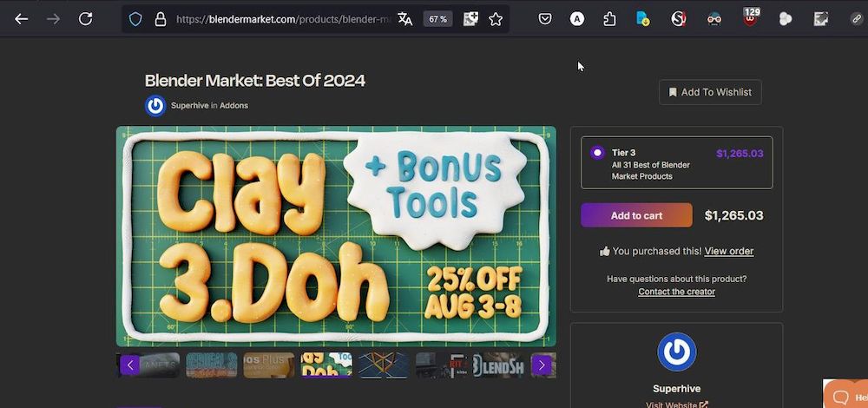Click the Add to cart button
The height and width of the screenshot is (408, 868).
pos(636,215)
